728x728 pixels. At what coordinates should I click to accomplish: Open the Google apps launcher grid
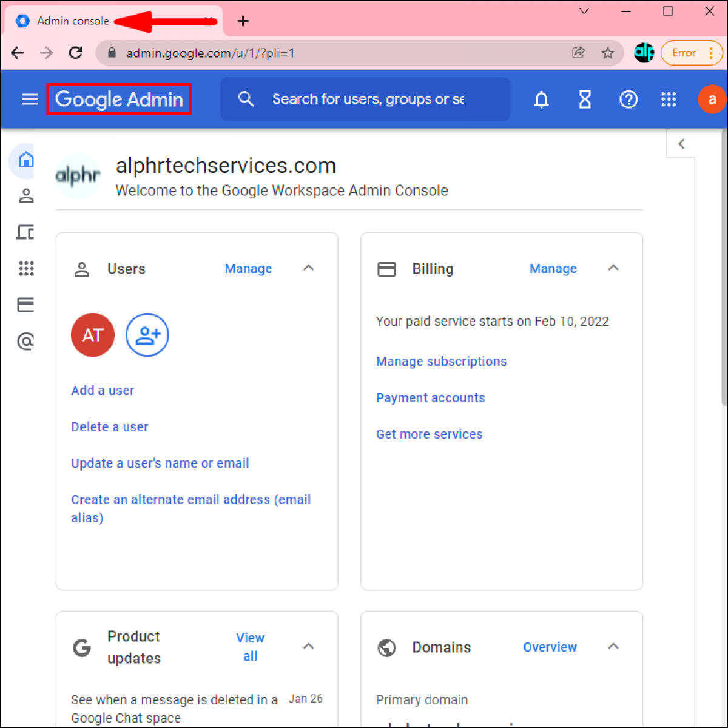669,99
